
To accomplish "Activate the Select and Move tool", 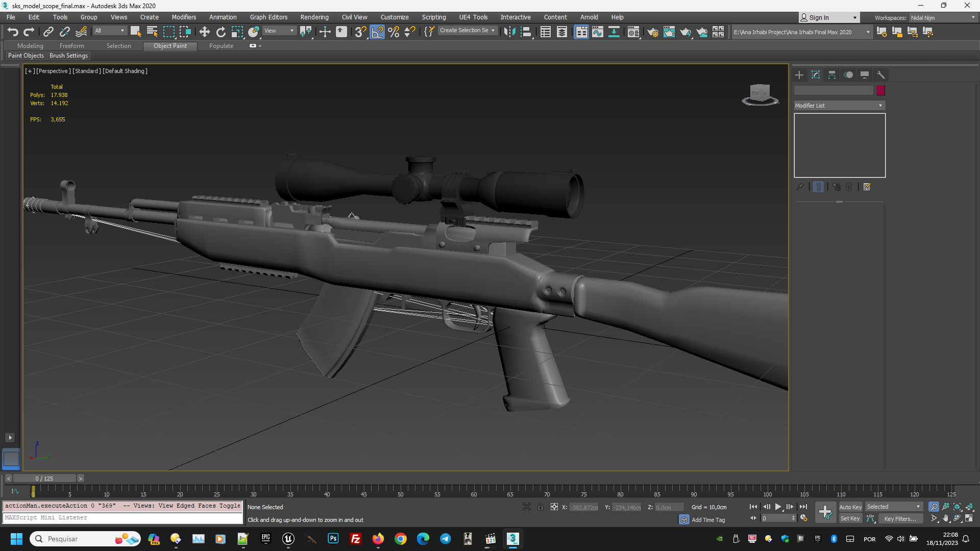I will pyautogui.click(x=204, y=32).
